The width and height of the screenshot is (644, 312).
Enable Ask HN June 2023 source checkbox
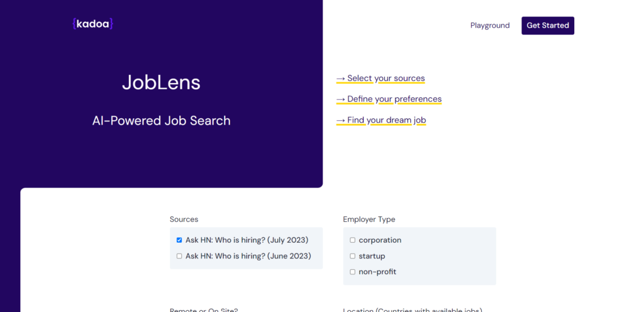[179, 256]
